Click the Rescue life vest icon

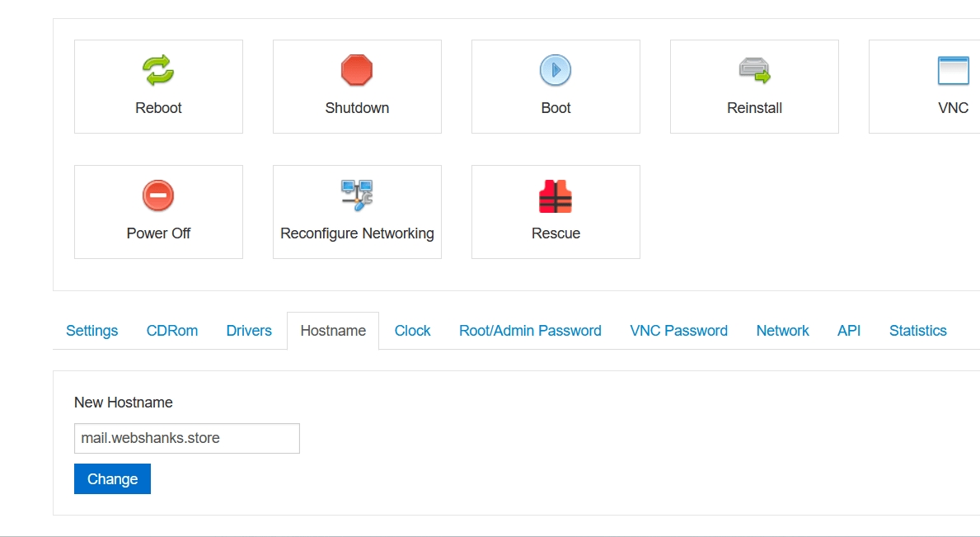(x=556, y=196)
